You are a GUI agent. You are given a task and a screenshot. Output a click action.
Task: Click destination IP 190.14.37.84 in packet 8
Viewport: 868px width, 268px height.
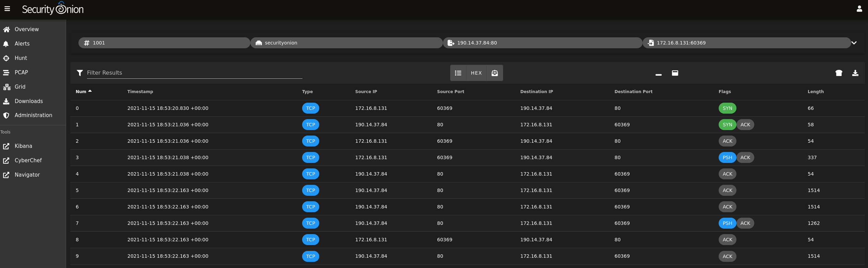pos(536,240)
